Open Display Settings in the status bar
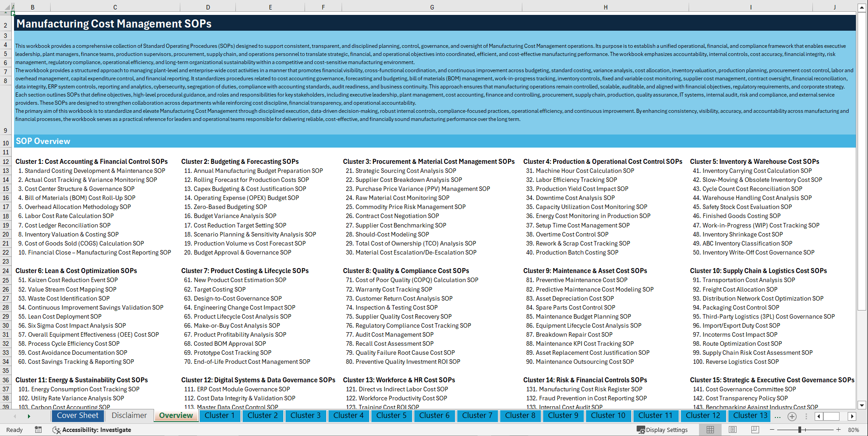This screenshot has height=436, width=868. click(663, 430)
